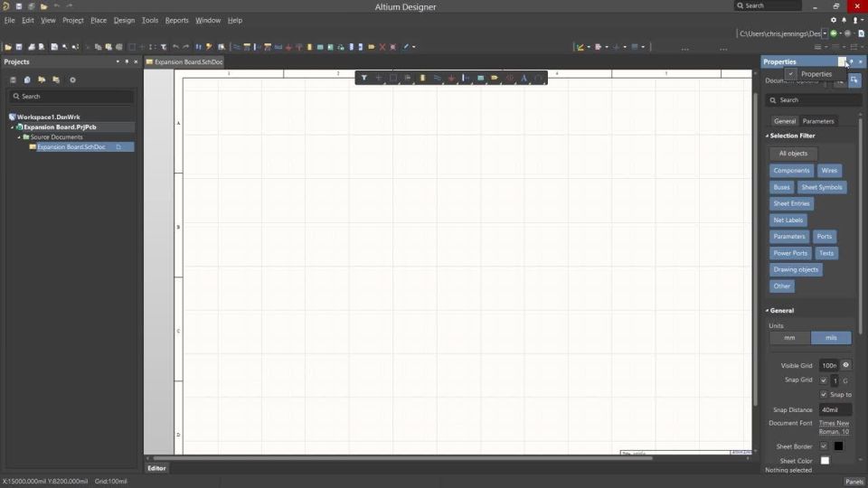
Task: Click the save icon in title bar quick access
Action: click(x=18, y=6)
